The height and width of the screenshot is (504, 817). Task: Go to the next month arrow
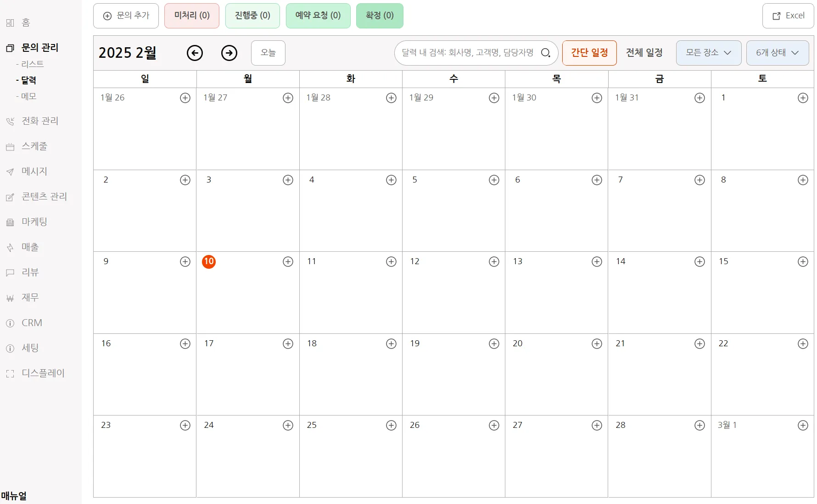coord(229,53)
